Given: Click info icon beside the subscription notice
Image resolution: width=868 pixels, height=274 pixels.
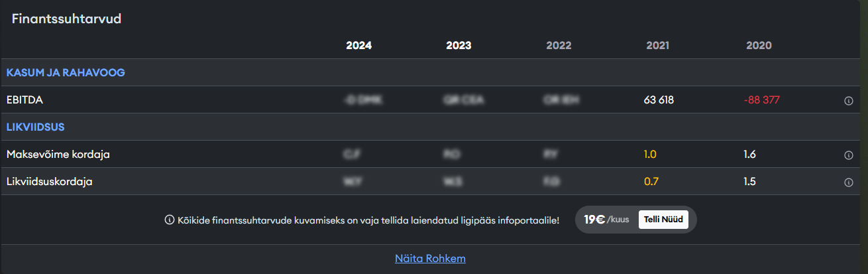Looking at the screenshot, I should [x=169, y=220].
